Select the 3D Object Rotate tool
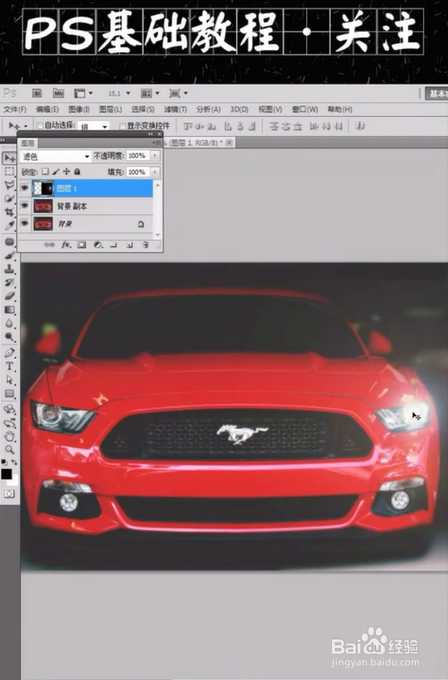This screenshot has height=680, width=448. 9,409
